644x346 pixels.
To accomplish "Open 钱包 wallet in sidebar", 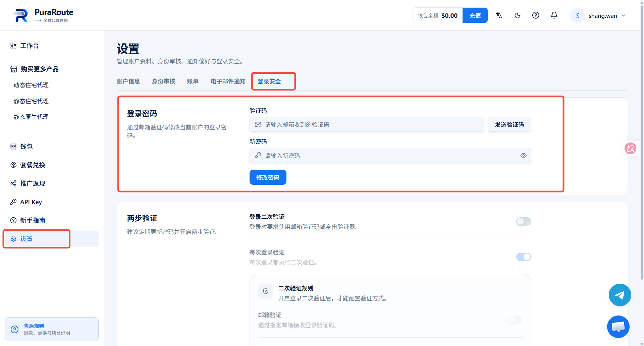I will (52, 147).
